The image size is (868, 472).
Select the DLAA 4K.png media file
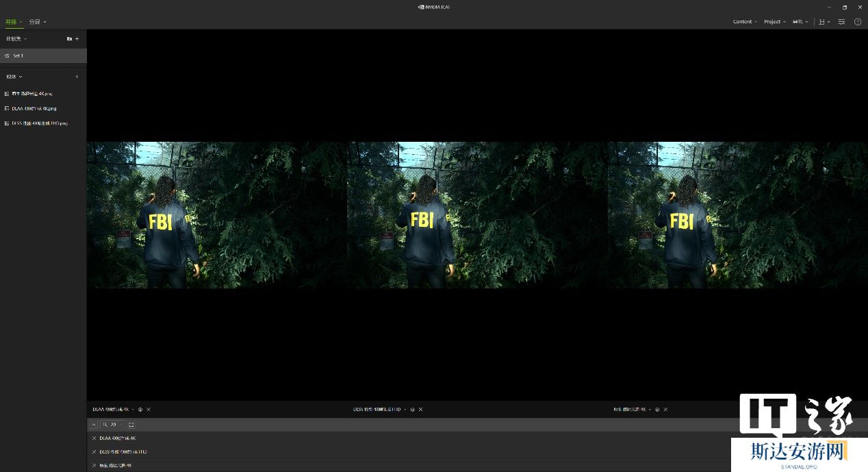coord(34,108)
